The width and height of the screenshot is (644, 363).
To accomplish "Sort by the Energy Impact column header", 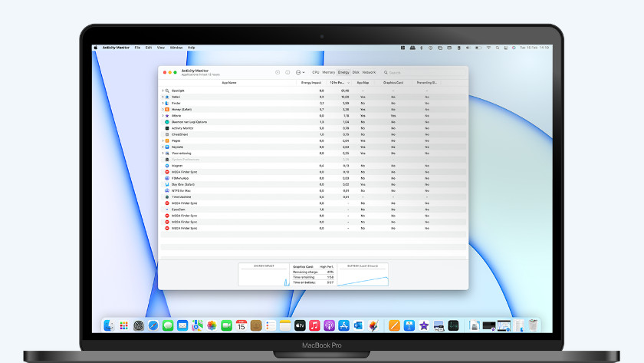I will click(x=311, y=82).
